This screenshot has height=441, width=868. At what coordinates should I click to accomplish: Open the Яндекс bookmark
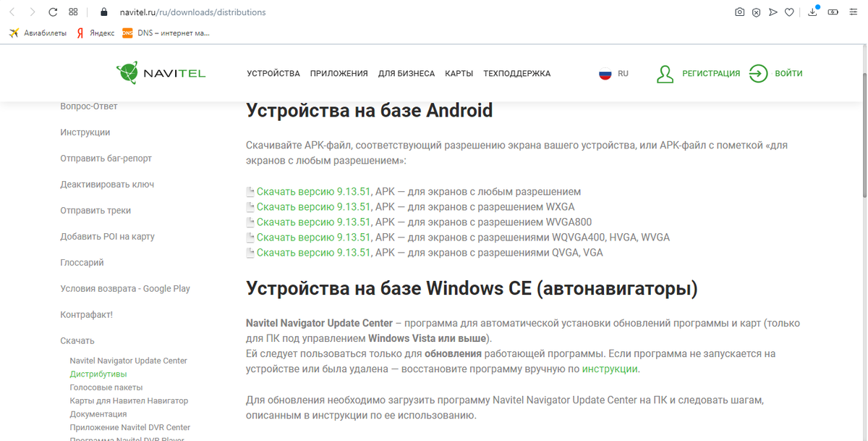95,33
